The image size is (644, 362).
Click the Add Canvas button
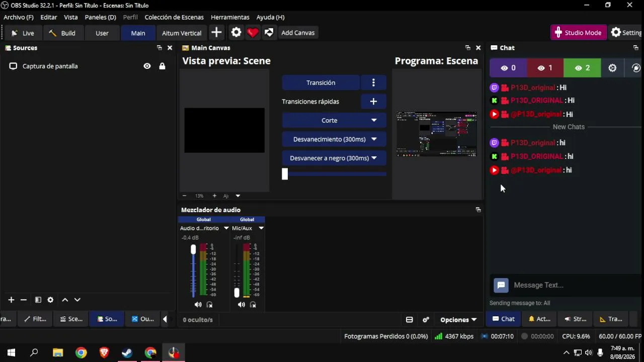coord(298,33)
